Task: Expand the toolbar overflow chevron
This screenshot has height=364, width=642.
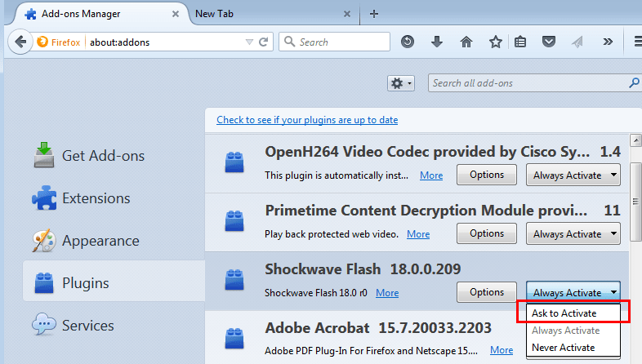Action: pos(608,42)
